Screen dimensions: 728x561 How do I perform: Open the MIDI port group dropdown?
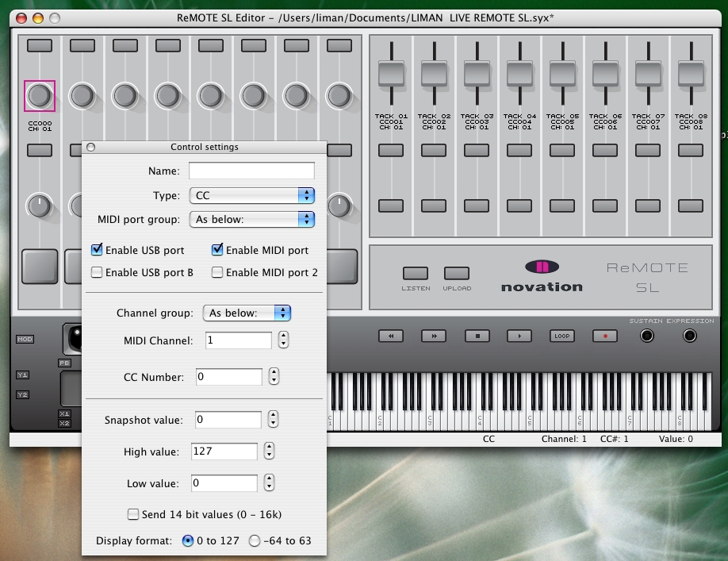tap(251, 219)
